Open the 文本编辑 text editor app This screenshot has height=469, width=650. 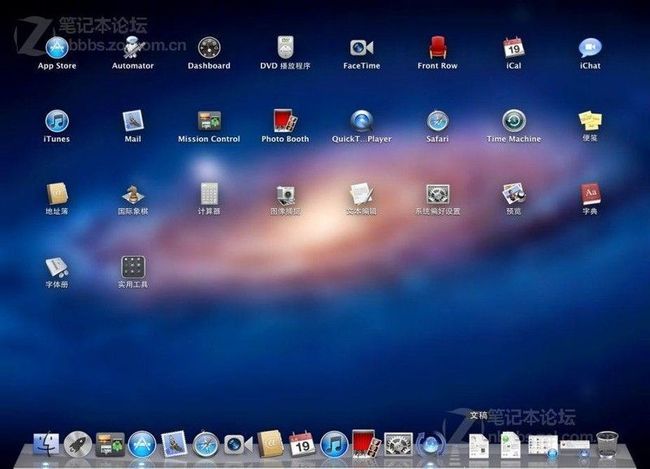coord(361,194)
